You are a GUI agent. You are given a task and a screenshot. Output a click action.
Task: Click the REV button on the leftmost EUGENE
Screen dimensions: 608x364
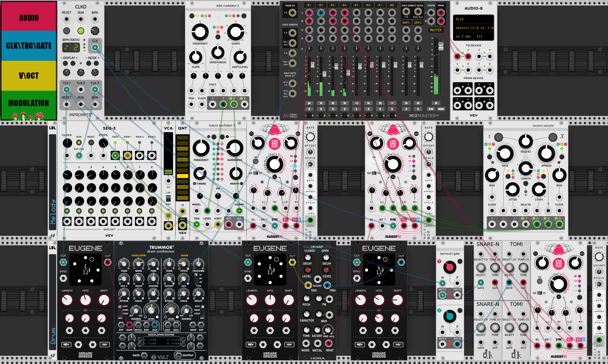[x=66, y=344]
